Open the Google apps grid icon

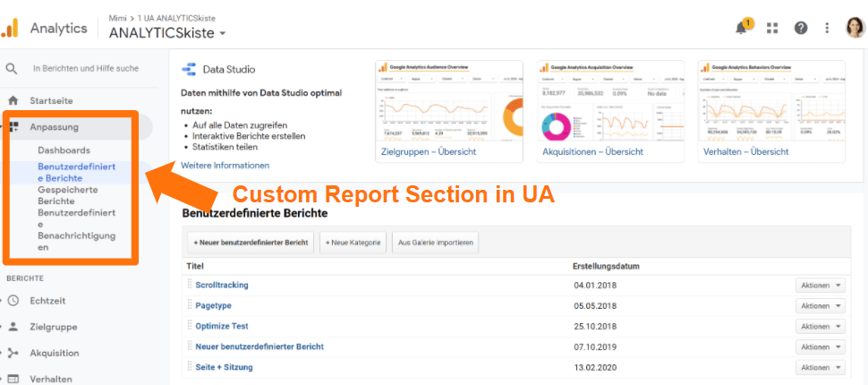click(x=771, y=29)
